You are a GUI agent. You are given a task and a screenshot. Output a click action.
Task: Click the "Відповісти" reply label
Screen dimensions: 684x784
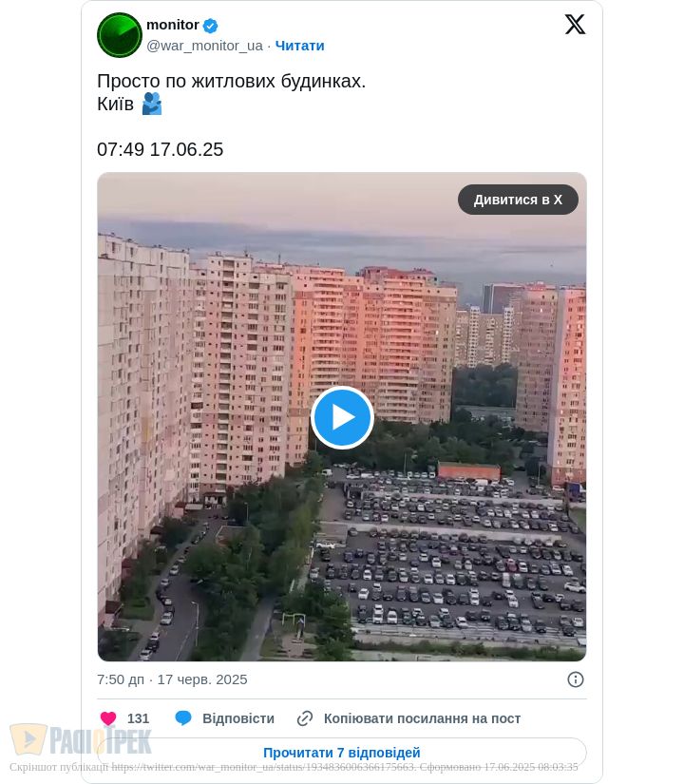(238, 718)
